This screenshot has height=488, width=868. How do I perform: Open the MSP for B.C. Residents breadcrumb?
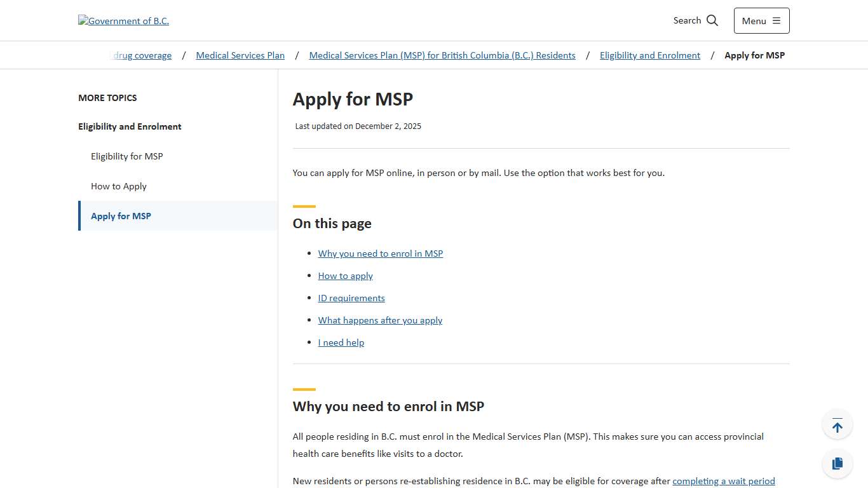click(442, 55)
